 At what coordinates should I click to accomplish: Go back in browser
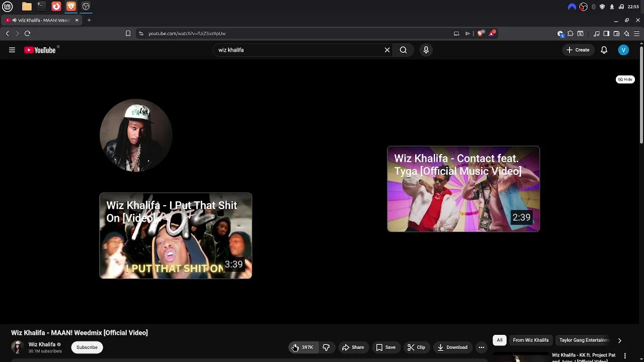(x=8, y=34)
